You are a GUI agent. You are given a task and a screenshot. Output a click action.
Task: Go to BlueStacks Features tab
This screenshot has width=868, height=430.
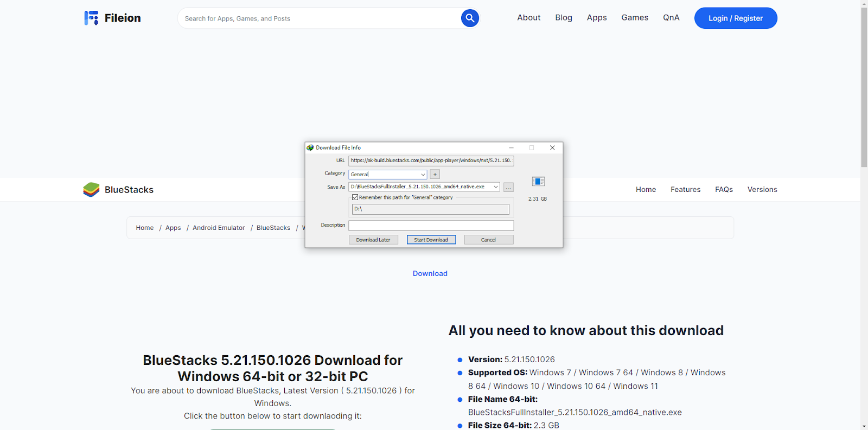[x=685, y=189]
